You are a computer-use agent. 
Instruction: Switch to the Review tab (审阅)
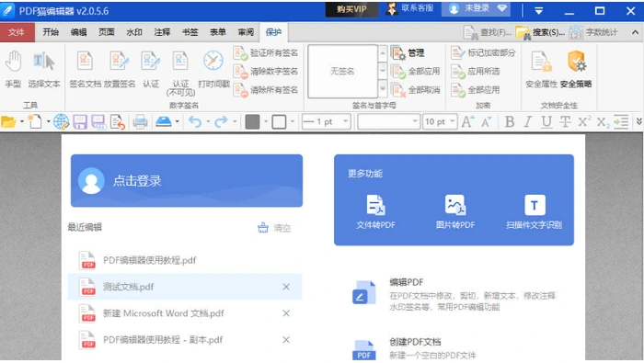pyautogui.click(x=246, y=32)
